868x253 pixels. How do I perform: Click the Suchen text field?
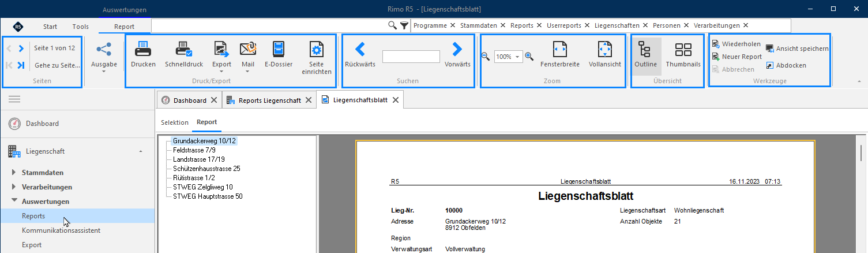coord(411,56)
